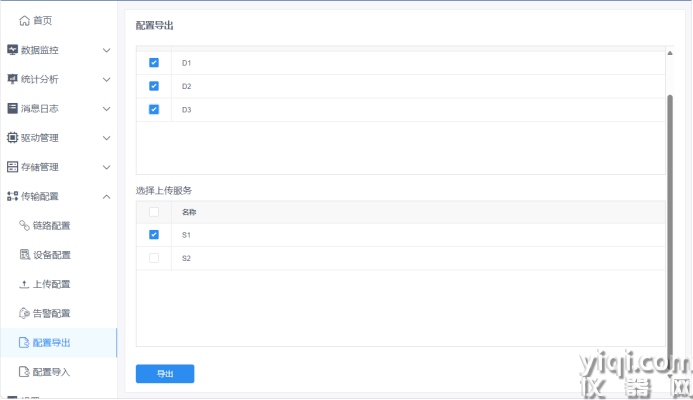Click the 上传配置 upload icon
Image resolution: width=693 pixels, height=400 pixels.
coord(24,284)
